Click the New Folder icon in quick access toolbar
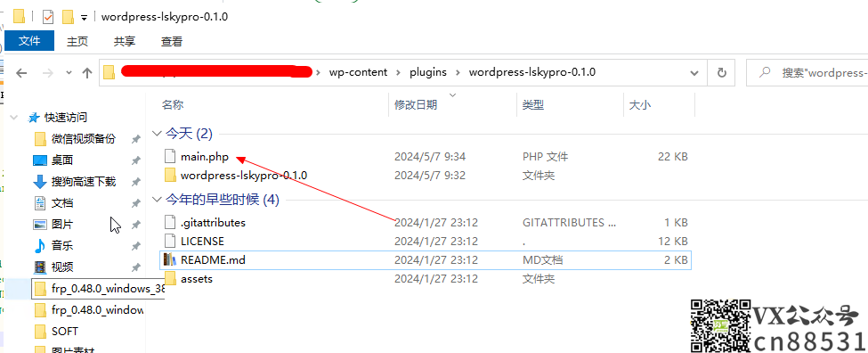The width and height of the screenshot is (868, 353). [x=68, y=17]
